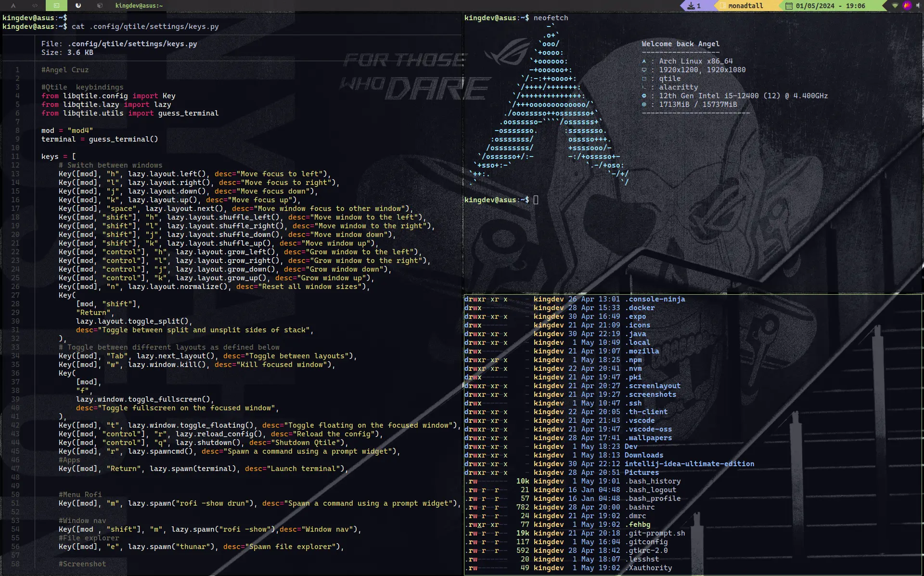The height and width of the screenshot is (576, 924).
Task: Select the '.fehbg' file entry
Action: 637,524
